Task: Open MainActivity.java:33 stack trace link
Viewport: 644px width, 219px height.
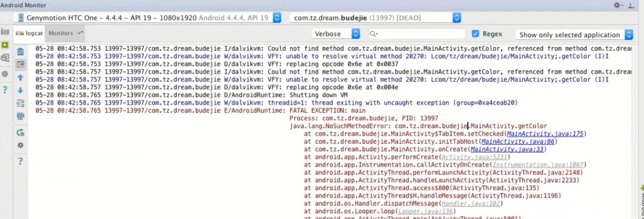Action: click(x=507, y=149)
